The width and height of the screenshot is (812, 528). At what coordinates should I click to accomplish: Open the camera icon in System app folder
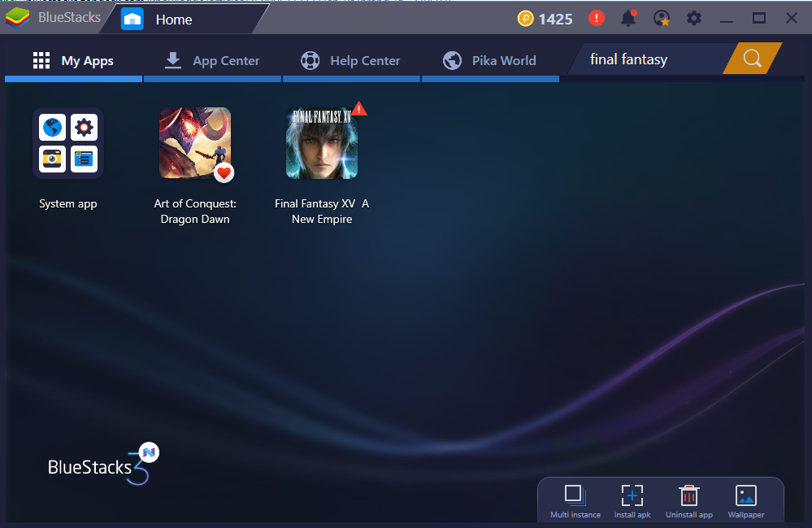click(52, 159)
